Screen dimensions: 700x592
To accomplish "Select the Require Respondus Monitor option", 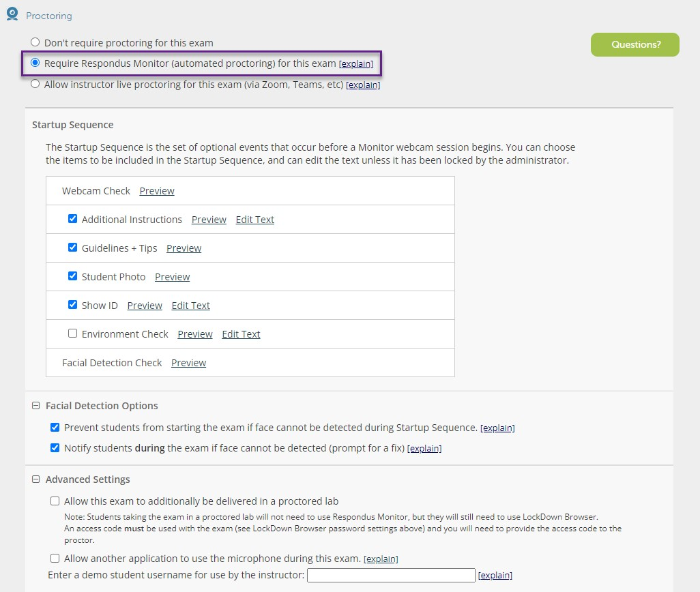I will (x=35, y=63).
